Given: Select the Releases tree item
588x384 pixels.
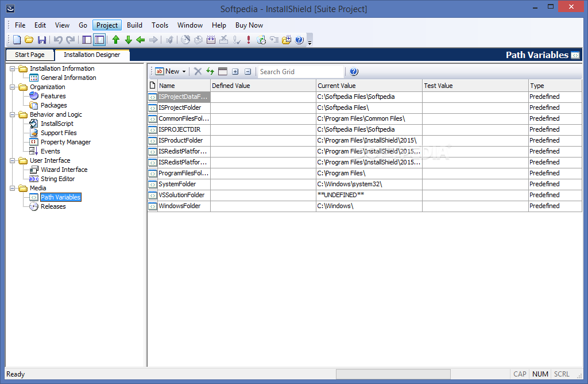Looking at the screenshot, I should pyautogui.click(x=53, y=206).
